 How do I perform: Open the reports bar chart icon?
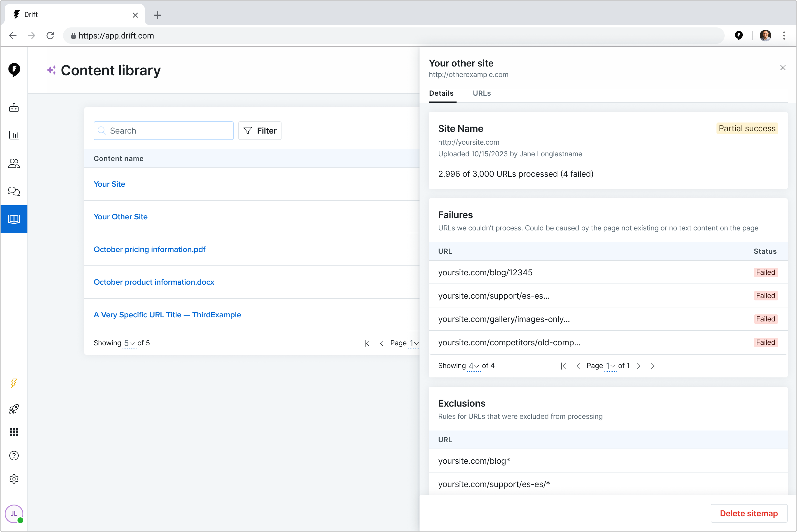[14, 135]
